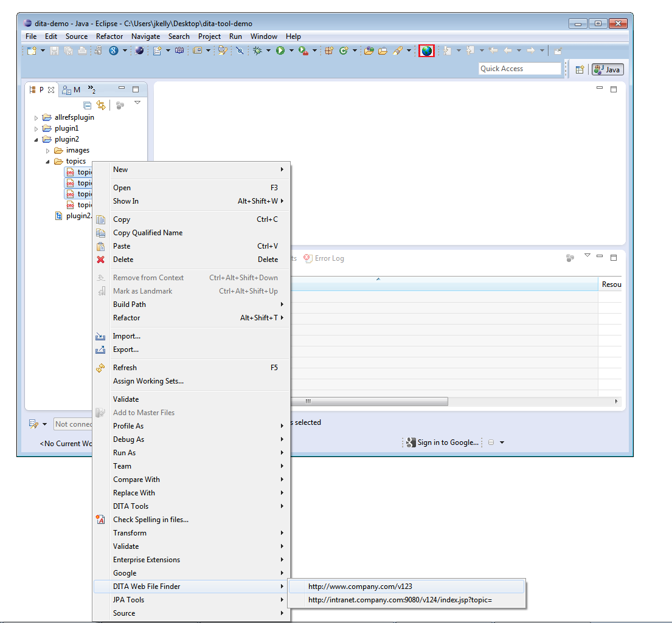Click the Quick Access search field
Viewport: 672px width, 623px height.
click(x=520, y=69)
